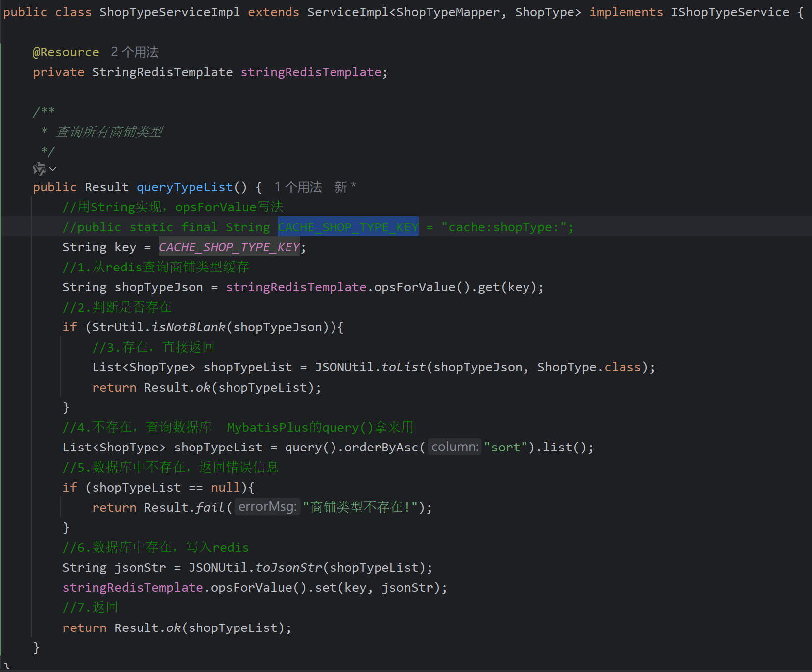Click the opsForValue().get(key) call

coord(454,287)
